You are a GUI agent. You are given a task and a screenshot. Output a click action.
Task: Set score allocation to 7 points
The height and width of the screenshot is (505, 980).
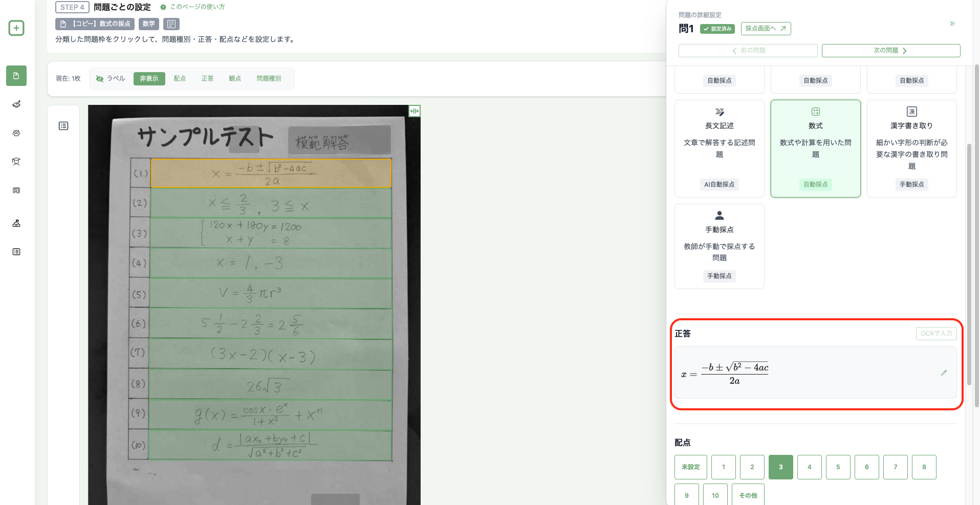pos(896,467)
